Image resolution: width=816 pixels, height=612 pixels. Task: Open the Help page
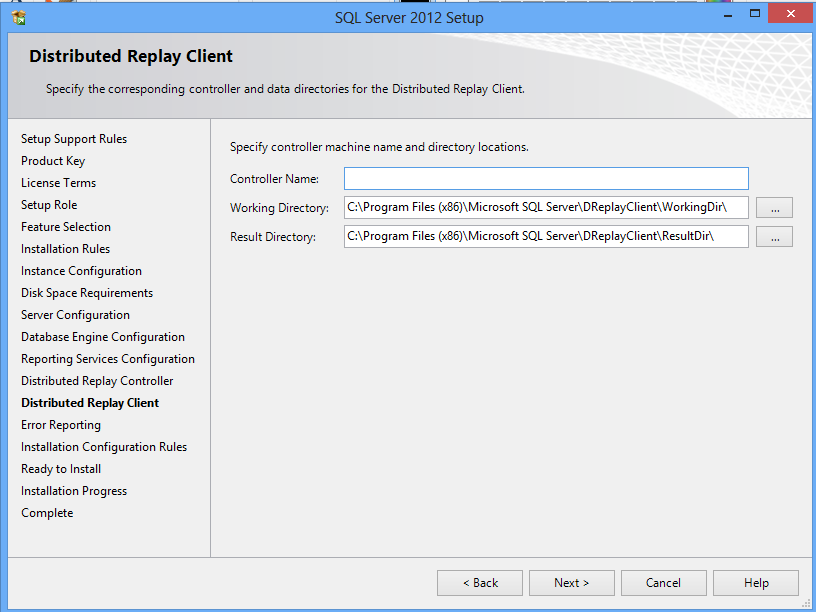pos(755,582)
